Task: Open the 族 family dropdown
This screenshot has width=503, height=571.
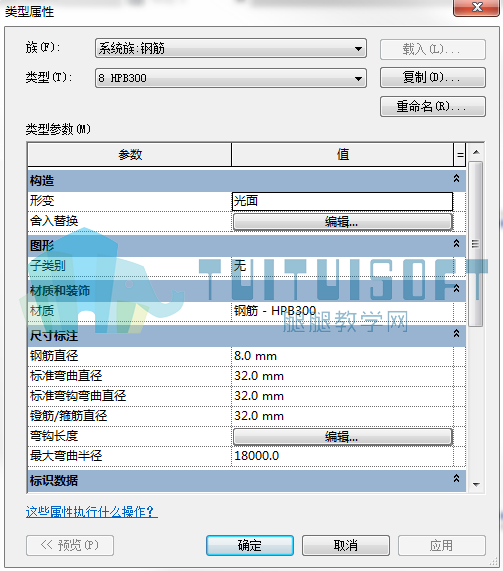Action: point(231,48)
